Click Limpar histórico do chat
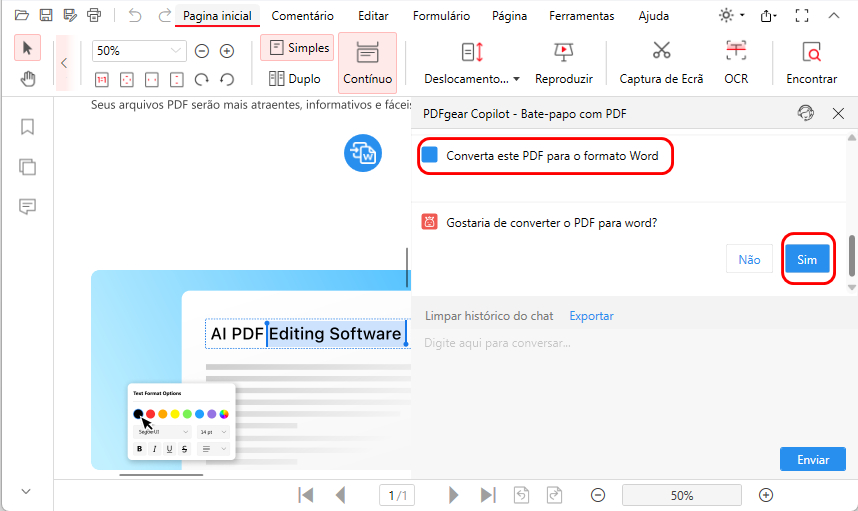Image resolution: width=858 pixels, height=511 pixels. tap(489, 316)
